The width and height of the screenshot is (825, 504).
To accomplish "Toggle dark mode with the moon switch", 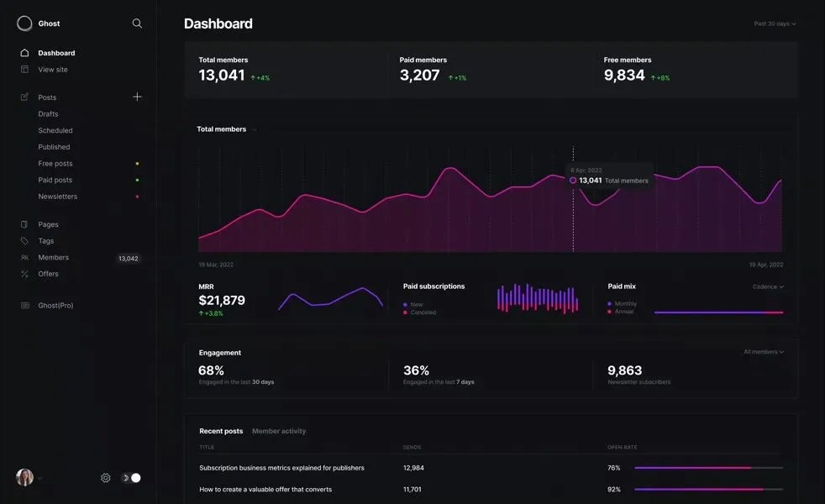I will (x=129, y=476).
